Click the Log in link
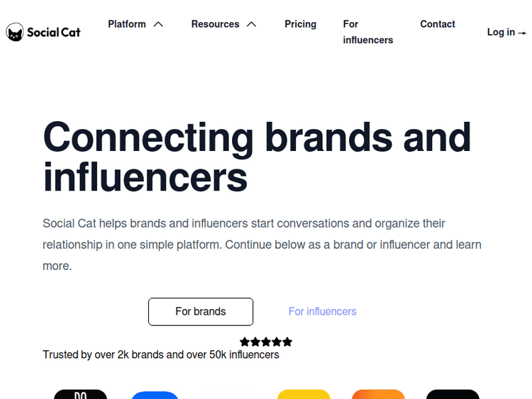Viewport: 532px width, 399px height. (x=501, y=32)
